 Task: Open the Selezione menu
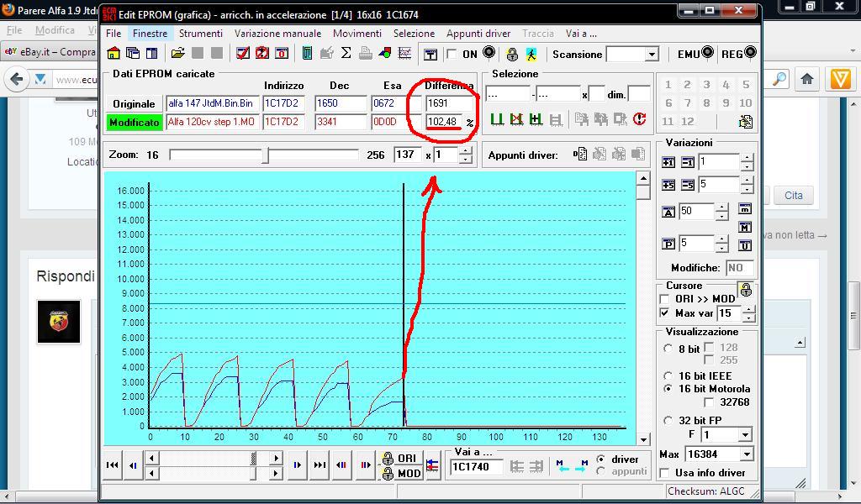coord(414,34)
